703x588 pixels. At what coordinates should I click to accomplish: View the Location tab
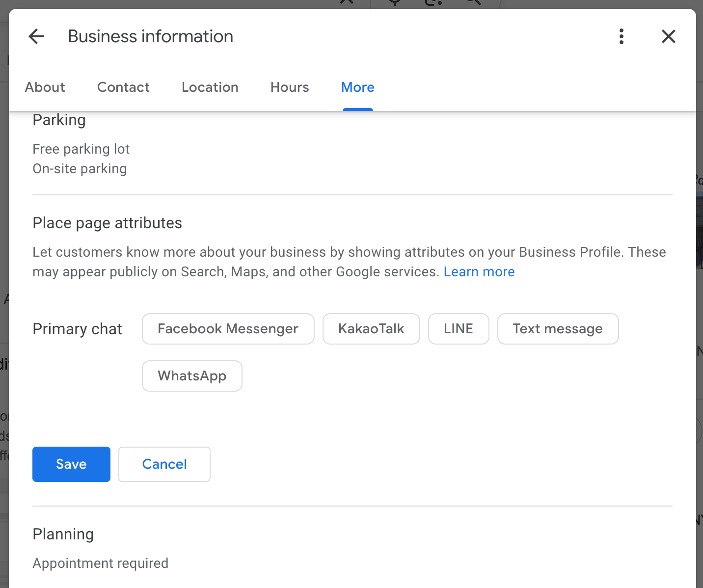click(x=210, y=87)
